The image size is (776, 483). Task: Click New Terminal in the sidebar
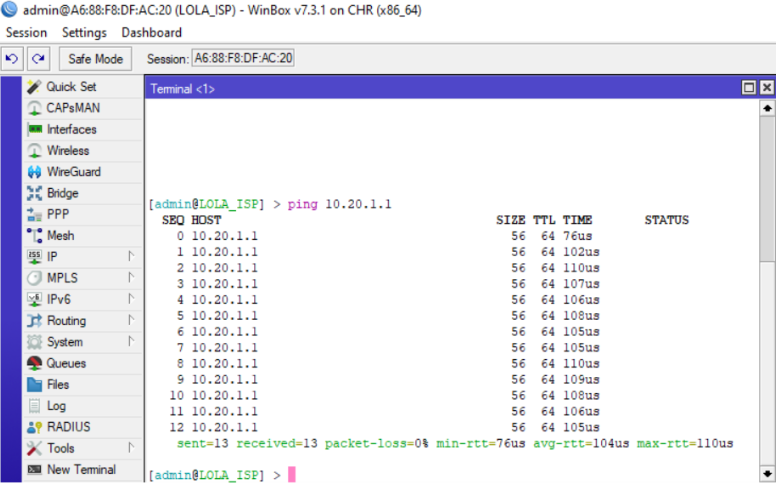tap(80, 470)
